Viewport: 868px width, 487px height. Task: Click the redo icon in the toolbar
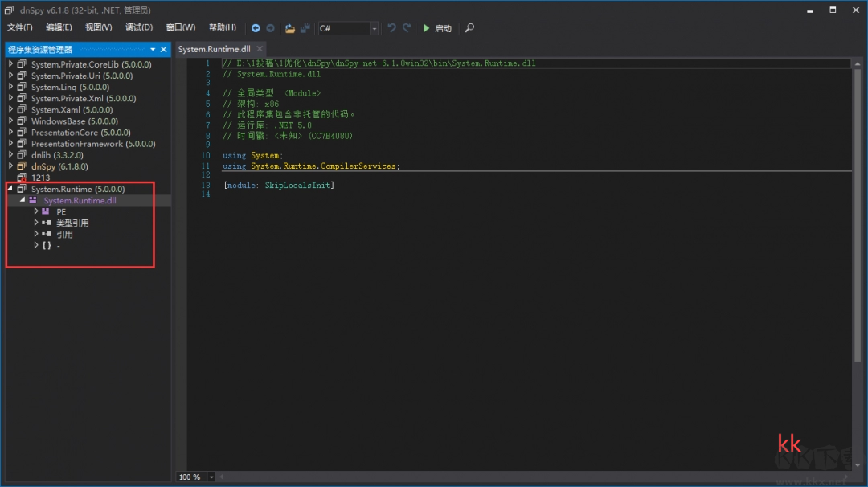407,28
